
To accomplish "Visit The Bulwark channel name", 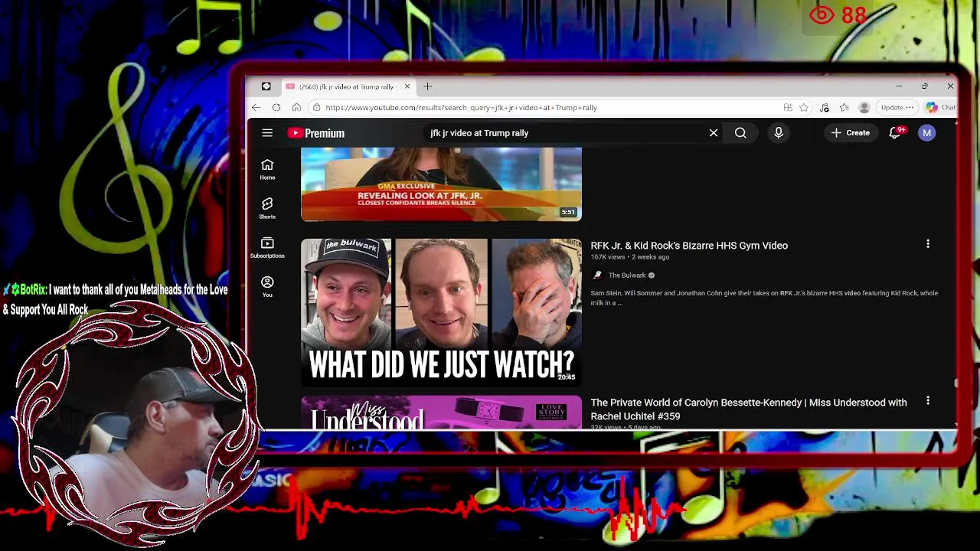I will tap(627, 275).
